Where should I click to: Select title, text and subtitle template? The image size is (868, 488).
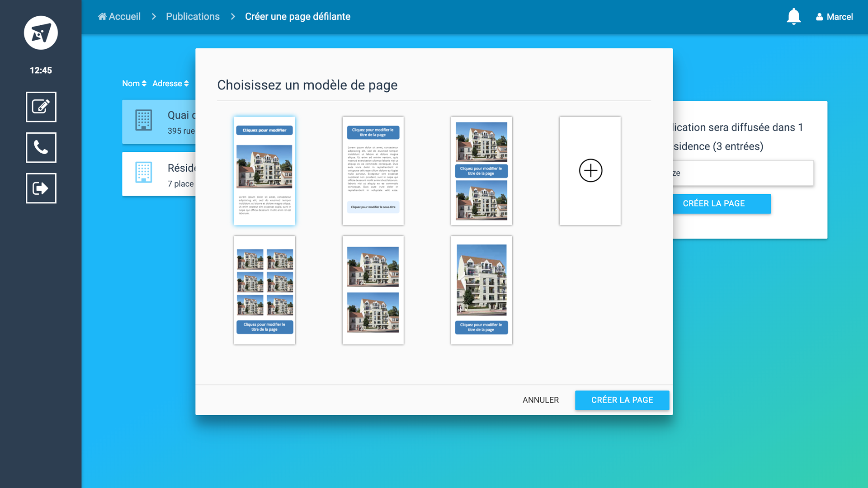[x=373, y=171]
